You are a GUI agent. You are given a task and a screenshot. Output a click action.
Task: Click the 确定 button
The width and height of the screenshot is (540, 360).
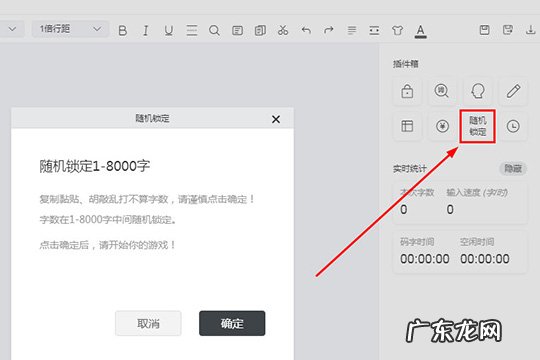click(x=232, y=323)
